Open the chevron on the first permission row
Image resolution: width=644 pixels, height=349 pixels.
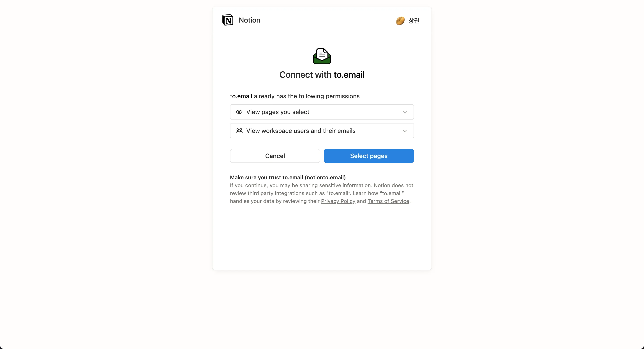(405, 112)
